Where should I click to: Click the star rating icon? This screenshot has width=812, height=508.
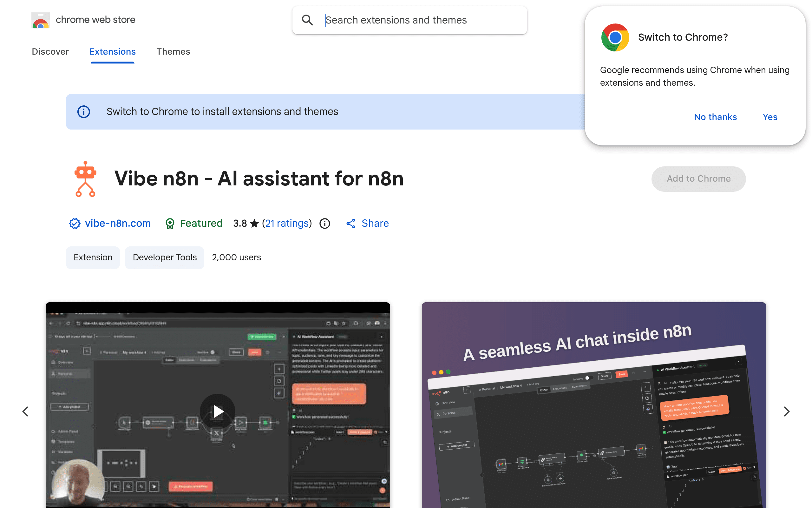tap(255, 224)
